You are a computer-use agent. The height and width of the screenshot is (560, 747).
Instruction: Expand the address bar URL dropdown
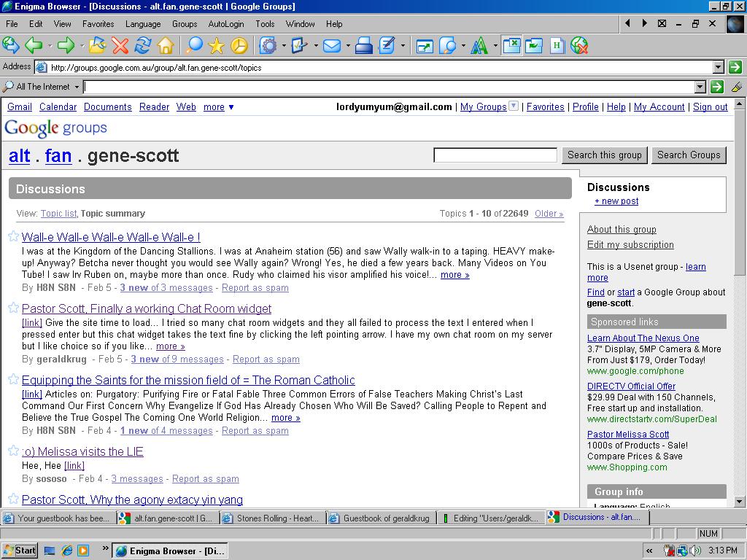(x=719, y=67)
